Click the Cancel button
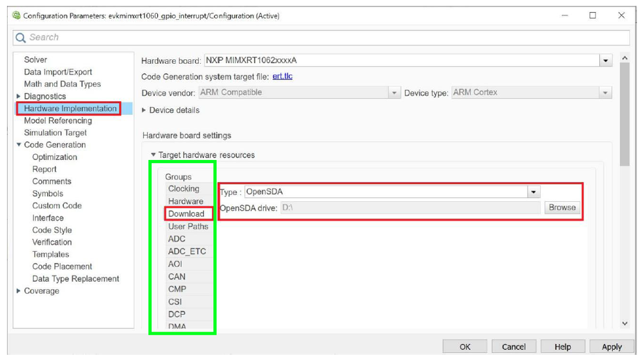 (x=514, y=347)
